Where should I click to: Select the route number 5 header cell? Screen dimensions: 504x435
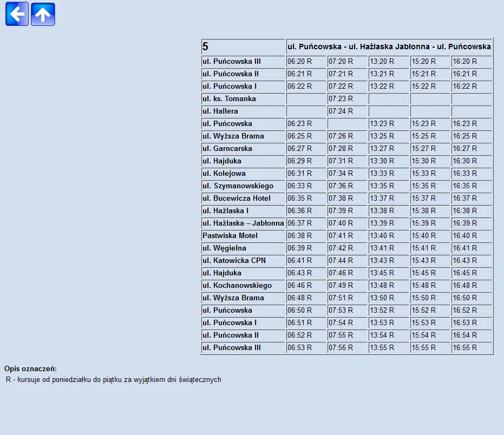coord(243,47)
